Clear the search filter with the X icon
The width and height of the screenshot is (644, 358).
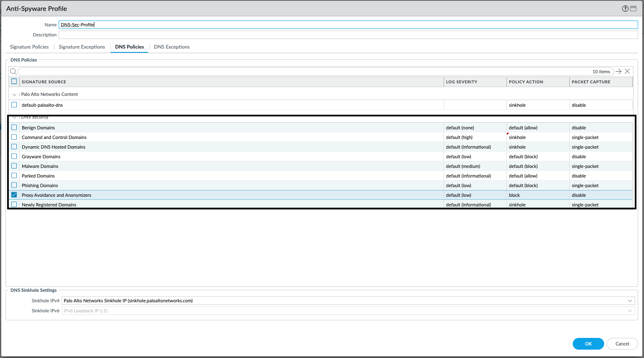[x=627, y=71]
